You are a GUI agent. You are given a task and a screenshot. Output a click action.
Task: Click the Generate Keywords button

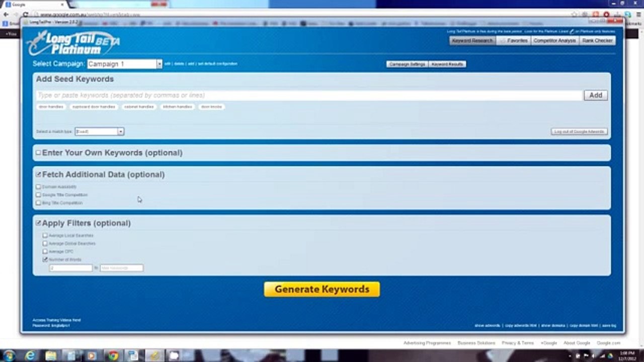322,289
